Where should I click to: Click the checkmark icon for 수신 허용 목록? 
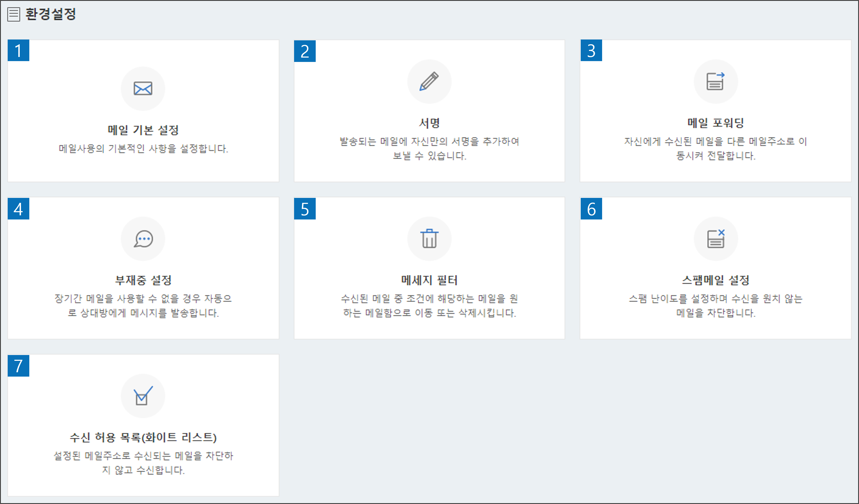[x=143, y=396]
